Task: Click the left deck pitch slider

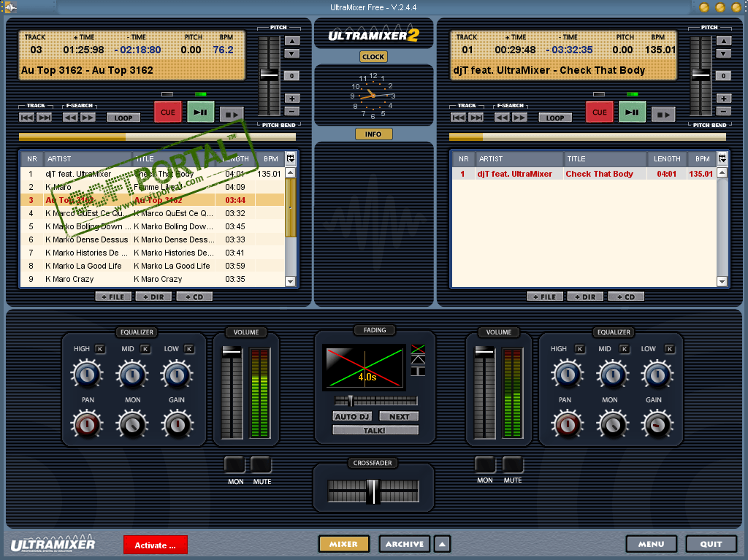Action: pyautogui.click(x=269, y=74)
